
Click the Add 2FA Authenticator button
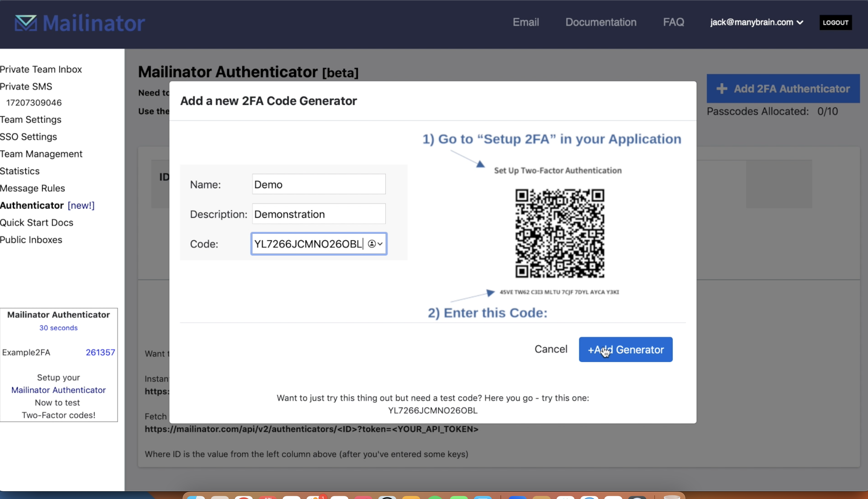tap(783, 89)
